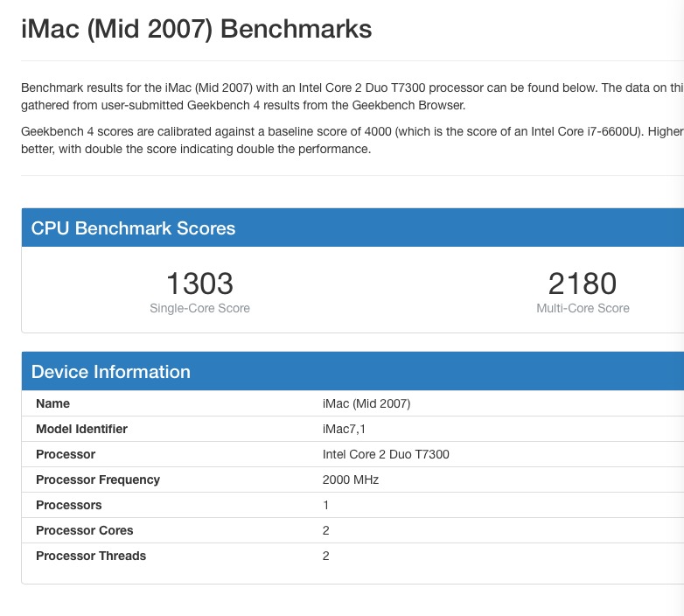The image size is (684, 616).
Task: Select the 1303 single-core score number
Action: (x=199, y=283)
